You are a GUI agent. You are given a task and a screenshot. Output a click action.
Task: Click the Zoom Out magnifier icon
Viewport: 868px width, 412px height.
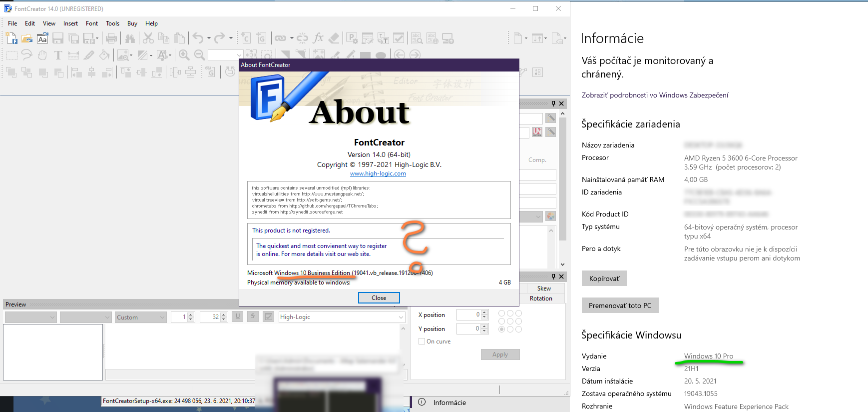(x=199, y=55)
